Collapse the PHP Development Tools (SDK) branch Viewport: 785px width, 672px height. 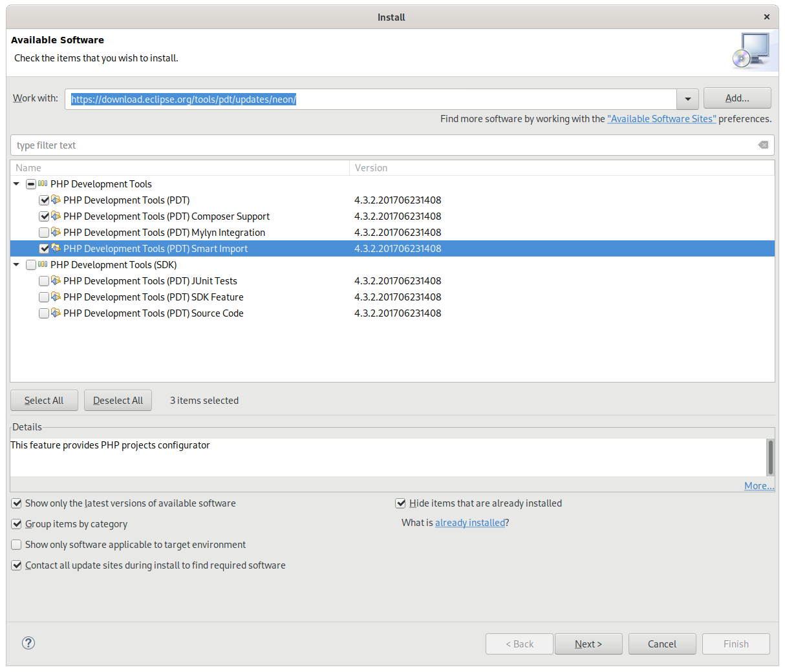click(x=16, y=264)
